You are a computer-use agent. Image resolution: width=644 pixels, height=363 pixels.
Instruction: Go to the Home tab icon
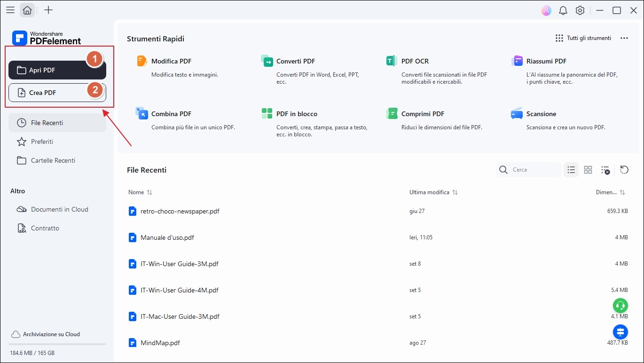pos(27,10)
